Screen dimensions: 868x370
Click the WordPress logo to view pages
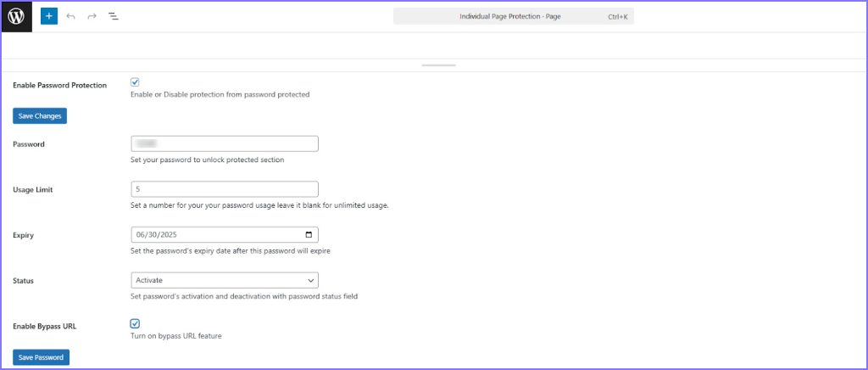click(x=17, y=16)
